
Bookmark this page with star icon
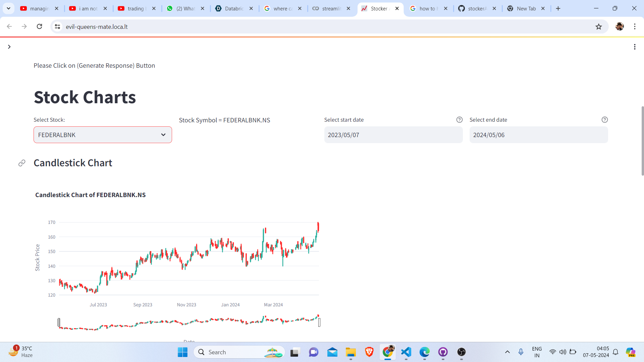coord(598,27)
